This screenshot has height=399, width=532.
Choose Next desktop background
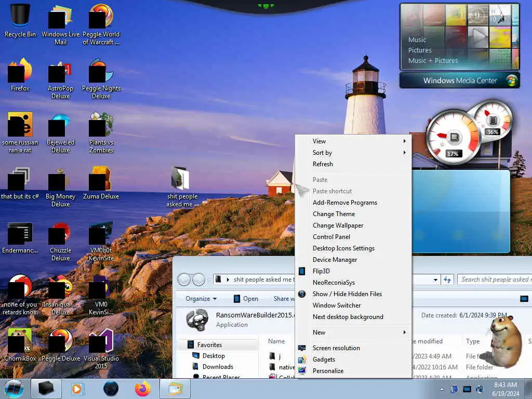click(x=353, y=317)
